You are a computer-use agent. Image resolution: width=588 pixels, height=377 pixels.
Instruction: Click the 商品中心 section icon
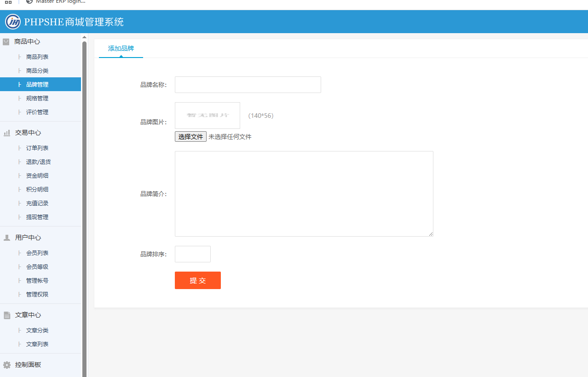click(6, 41)
